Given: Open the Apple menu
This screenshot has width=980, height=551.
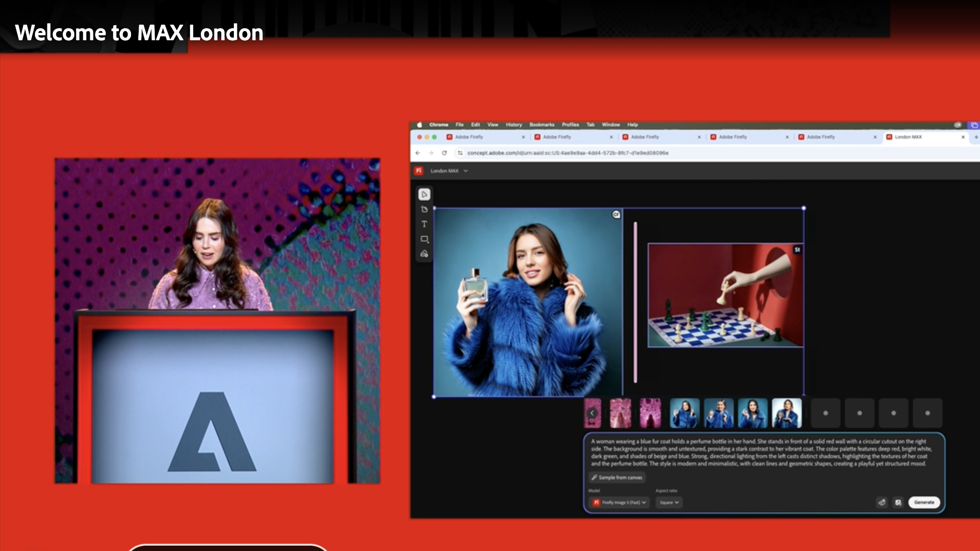Looking at the screenshot, I should pos(419,125).
